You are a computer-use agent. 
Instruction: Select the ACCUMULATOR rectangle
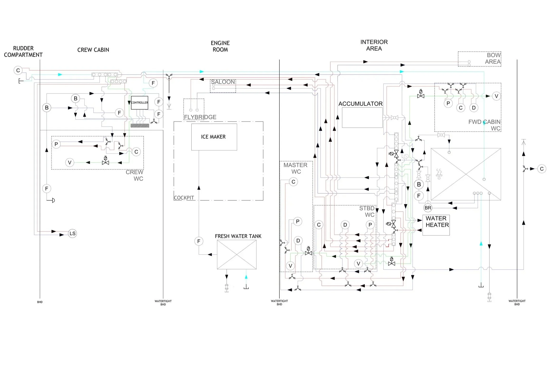click(362, 117)
